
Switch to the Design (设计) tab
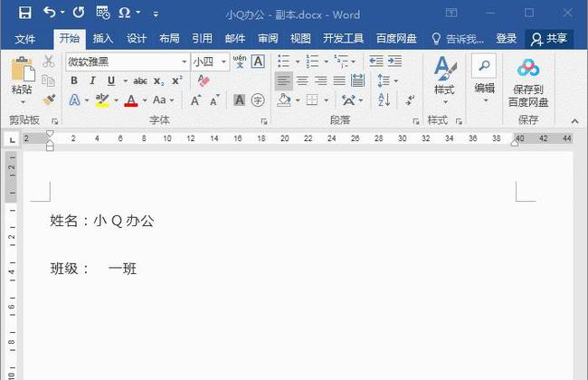tap(136, 38)
